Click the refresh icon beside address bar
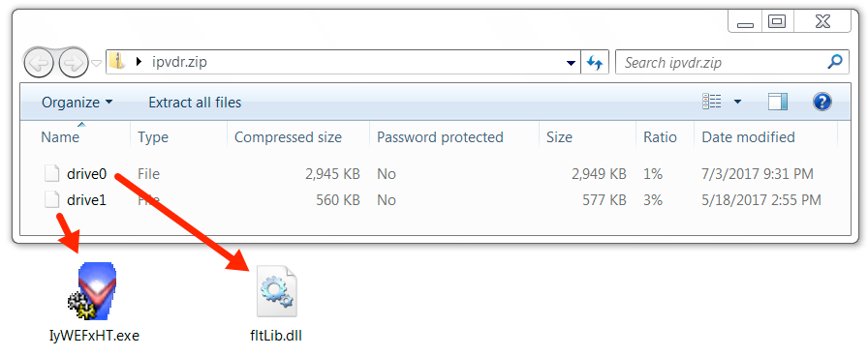 (x=595, y=63)
